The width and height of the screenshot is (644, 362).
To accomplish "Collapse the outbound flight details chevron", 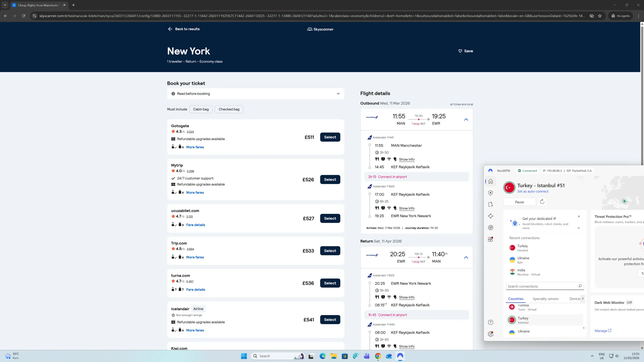I will pos(466,120).
